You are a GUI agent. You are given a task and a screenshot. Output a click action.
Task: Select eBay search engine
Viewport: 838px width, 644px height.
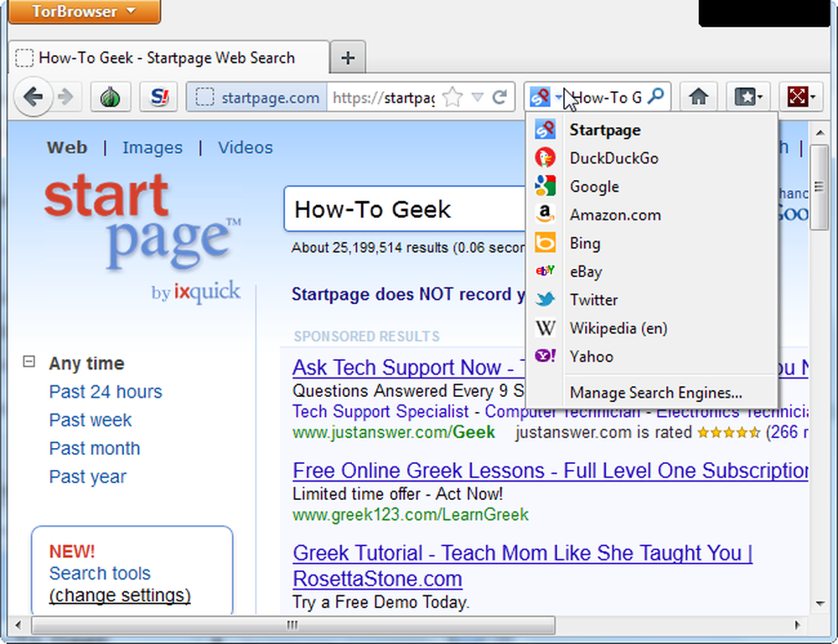point(651,271)
